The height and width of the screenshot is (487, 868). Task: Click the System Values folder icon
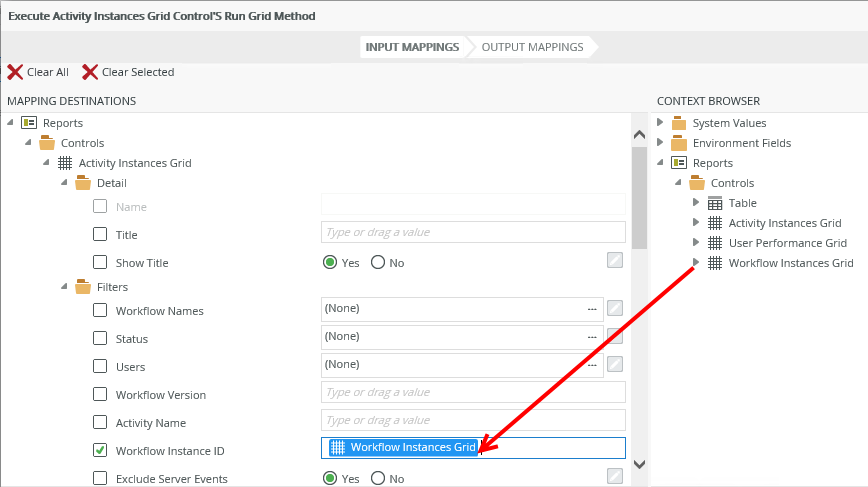pos(679,123)
